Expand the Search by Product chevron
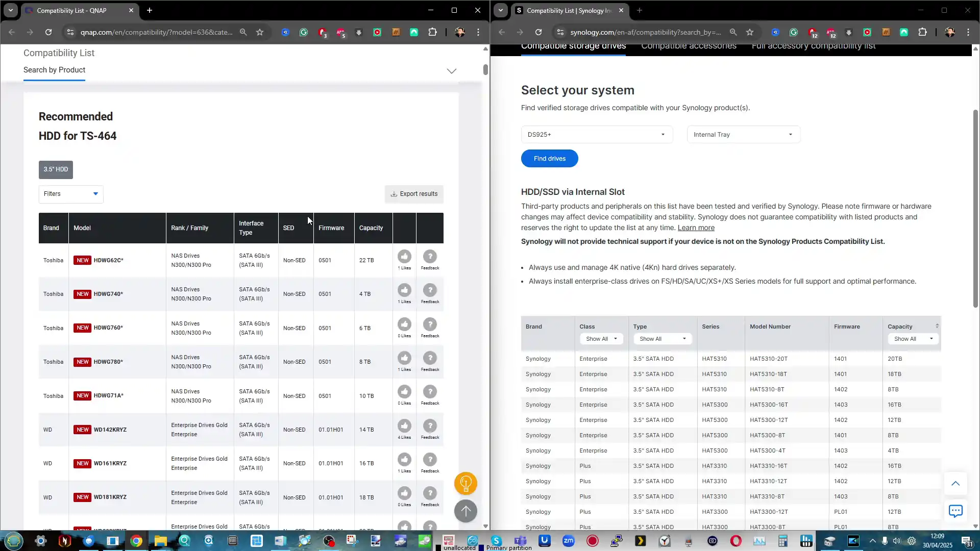This screenshot has width=980, height=551. point(451,71)
